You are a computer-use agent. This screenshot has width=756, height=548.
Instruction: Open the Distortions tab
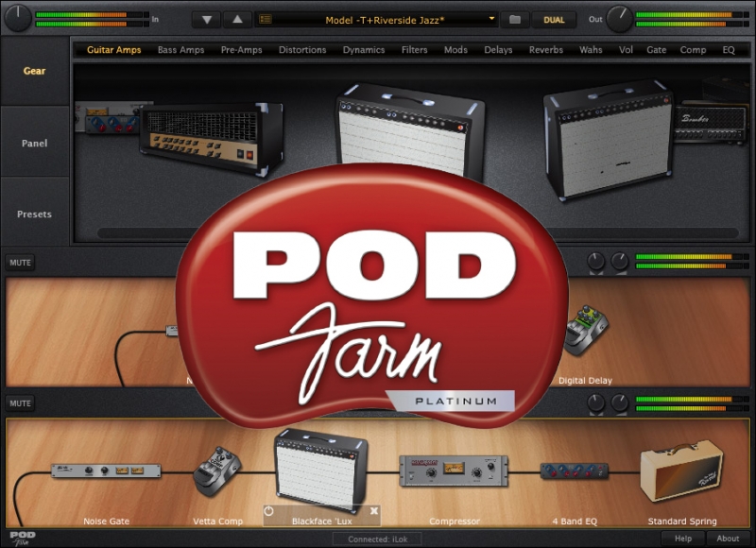click(302, 50)
